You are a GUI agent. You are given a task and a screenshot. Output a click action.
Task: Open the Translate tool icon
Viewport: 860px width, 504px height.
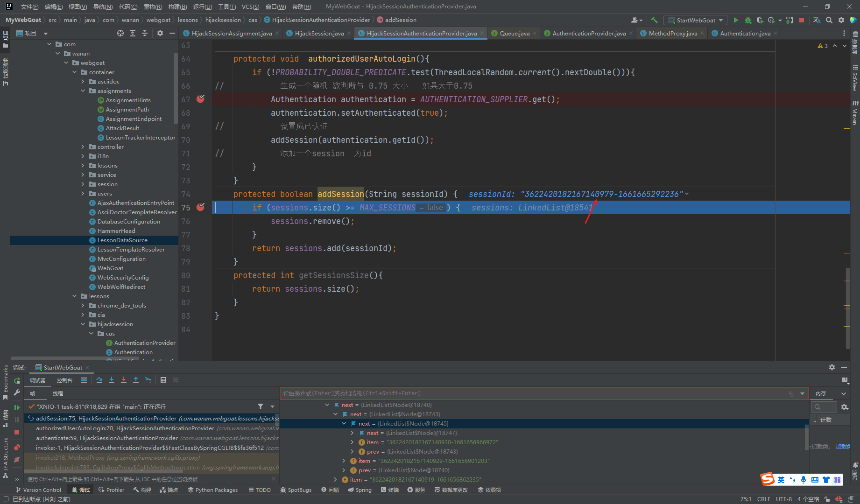817,20
